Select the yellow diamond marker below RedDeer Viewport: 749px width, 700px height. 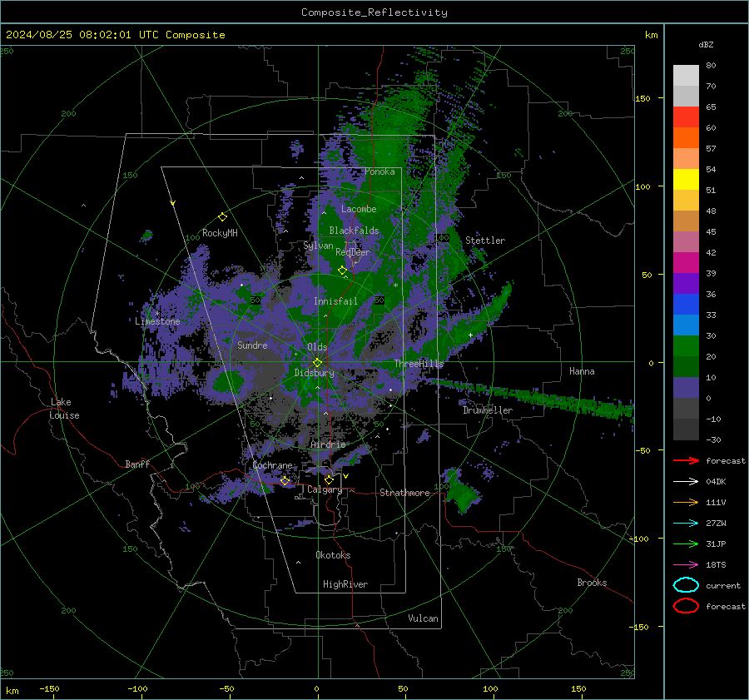coord(342,271)
